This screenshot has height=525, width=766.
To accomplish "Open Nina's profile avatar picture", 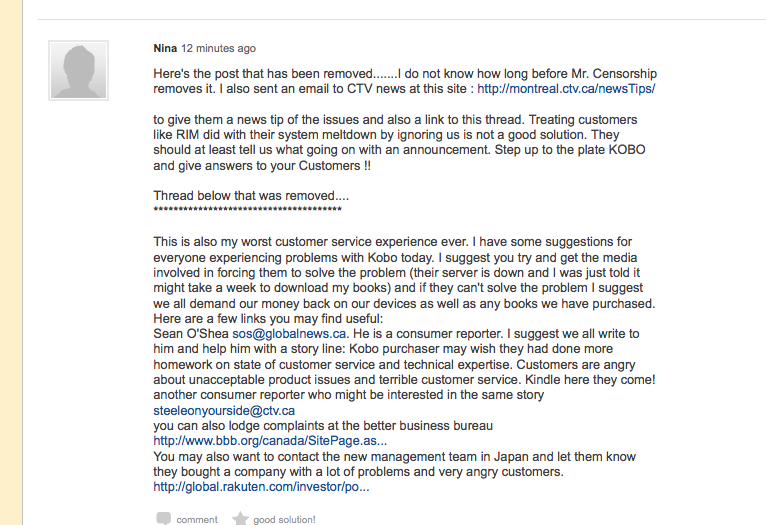I will tap(78, 70).
